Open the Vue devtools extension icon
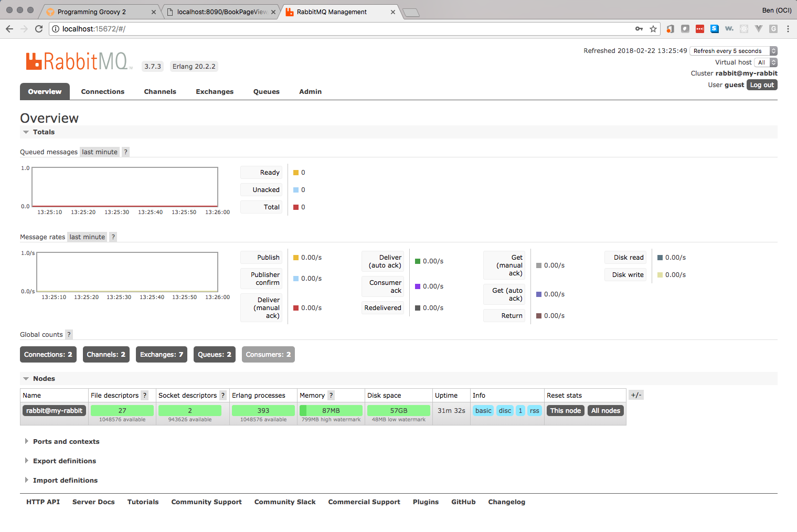797x532 pixels. pyautogui.click(x=759, y=29)
